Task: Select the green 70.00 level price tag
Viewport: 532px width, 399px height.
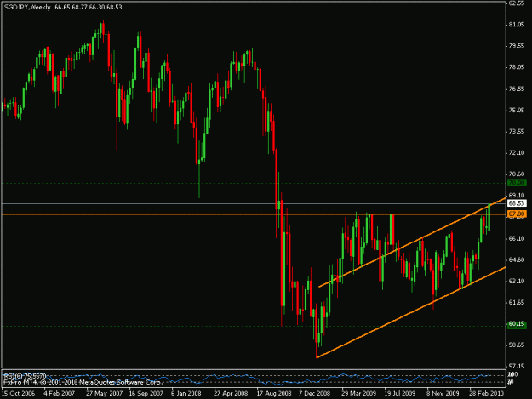Action: tap(517, 183)
